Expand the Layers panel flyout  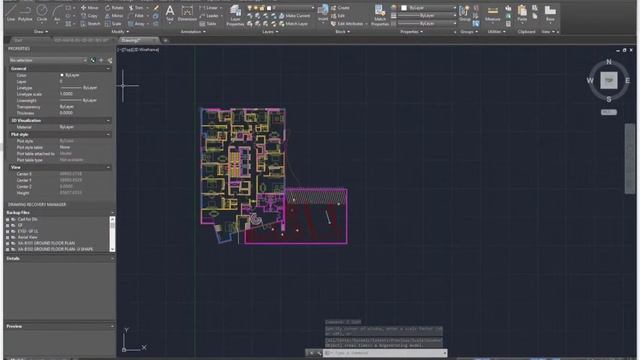[x=270, y=31]
